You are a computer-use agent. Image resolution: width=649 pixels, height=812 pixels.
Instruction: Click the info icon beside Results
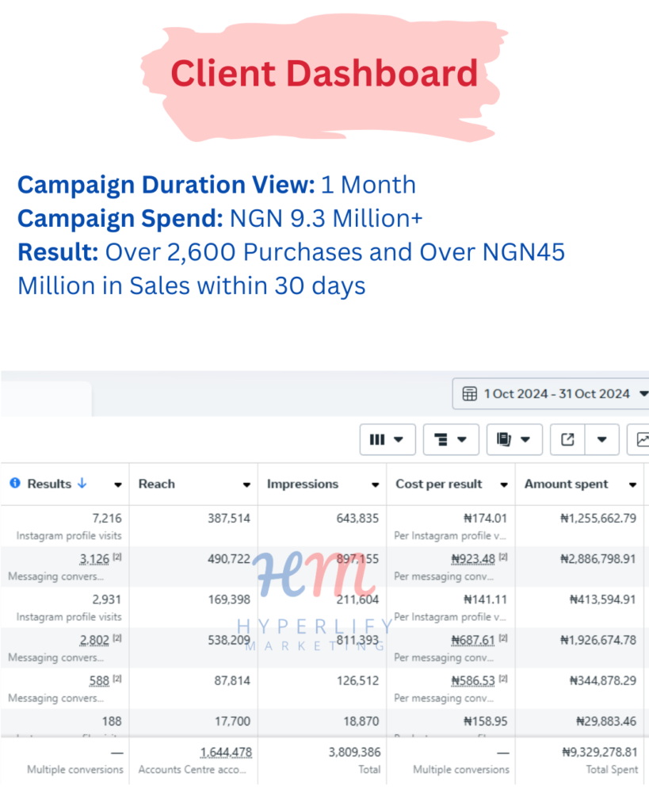click(16, 483)
